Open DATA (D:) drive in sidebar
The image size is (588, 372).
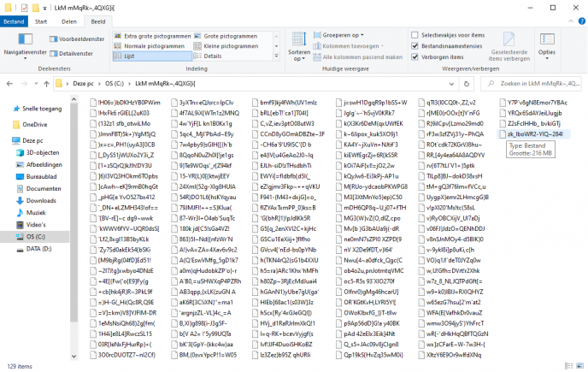(x=33, y=249)
